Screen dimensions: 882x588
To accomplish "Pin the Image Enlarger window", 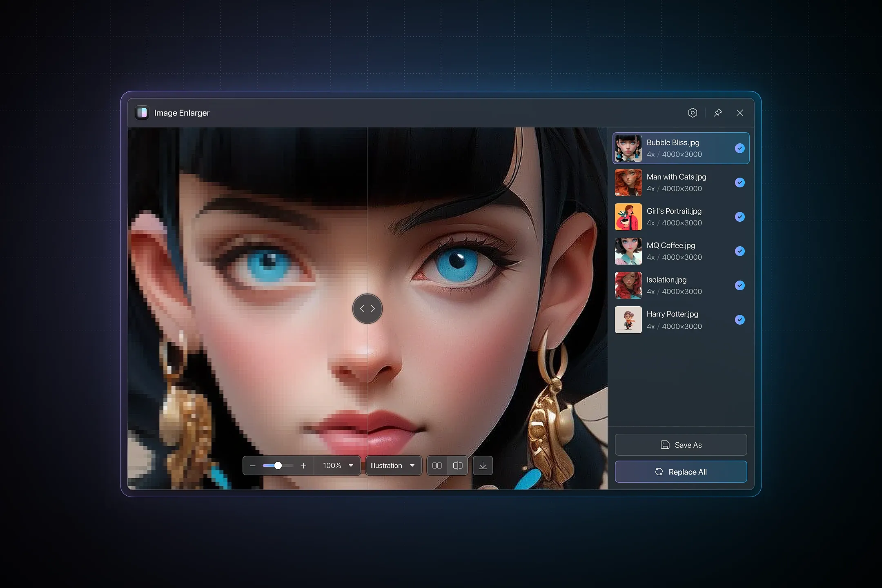I will [x=718, y=113].
